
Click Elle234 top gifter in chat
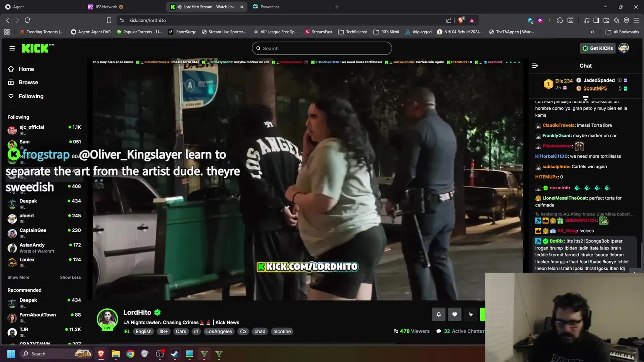[563, 81]
